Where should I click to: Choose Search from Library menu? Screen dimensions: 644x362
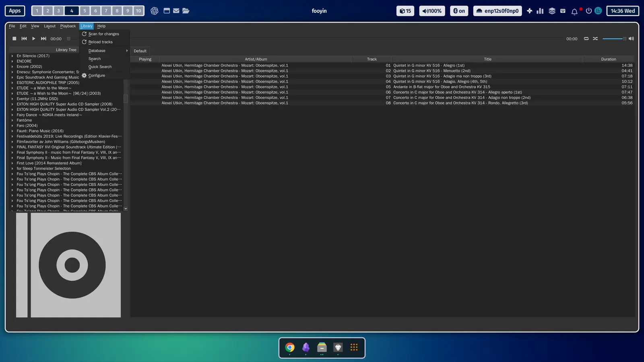(104, 59)
